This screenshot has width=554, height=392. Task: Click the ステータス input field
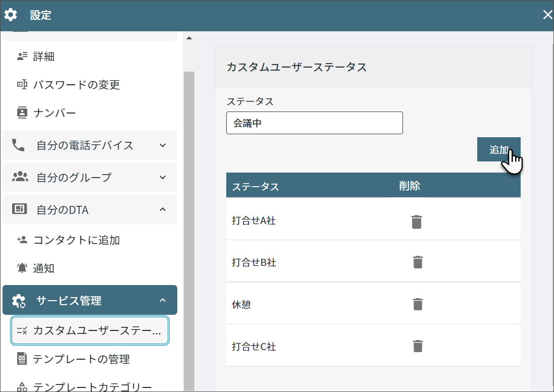pyautogui.click(x=315, y=123)
